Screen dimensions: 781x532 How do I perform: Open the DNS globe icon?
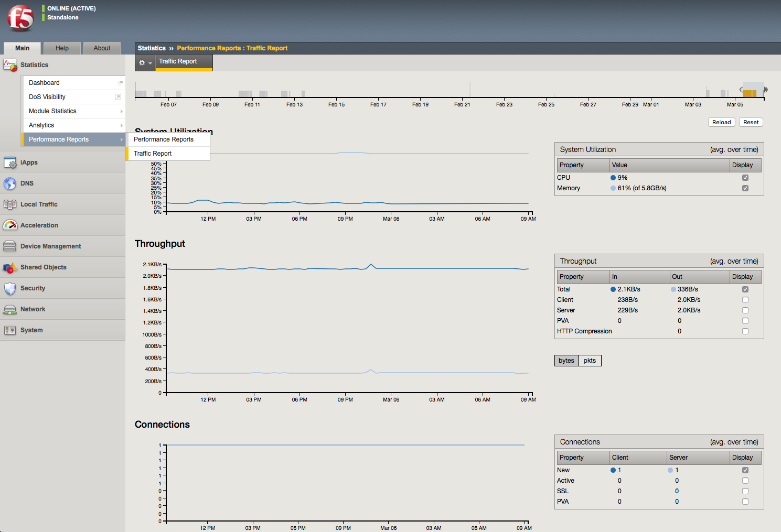click(10, 183)
